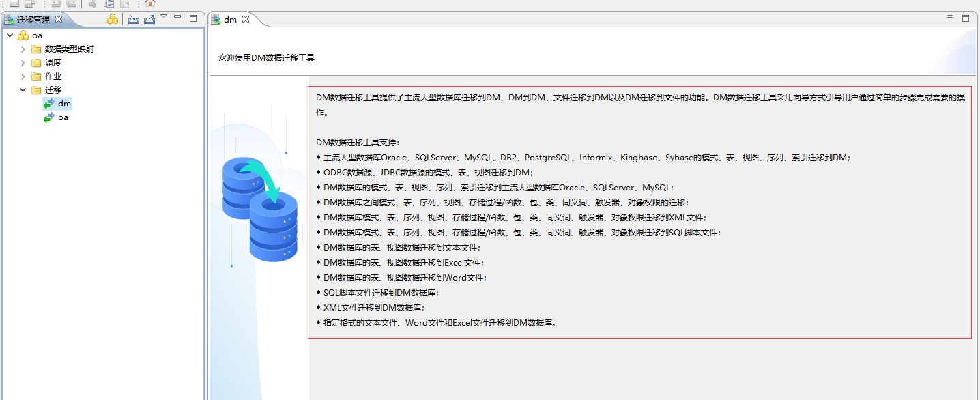This screenshot has height=400, width=980.
Task: Click the SQL脚本文件迁移到DM数据库 line
Action: [377, 293]
